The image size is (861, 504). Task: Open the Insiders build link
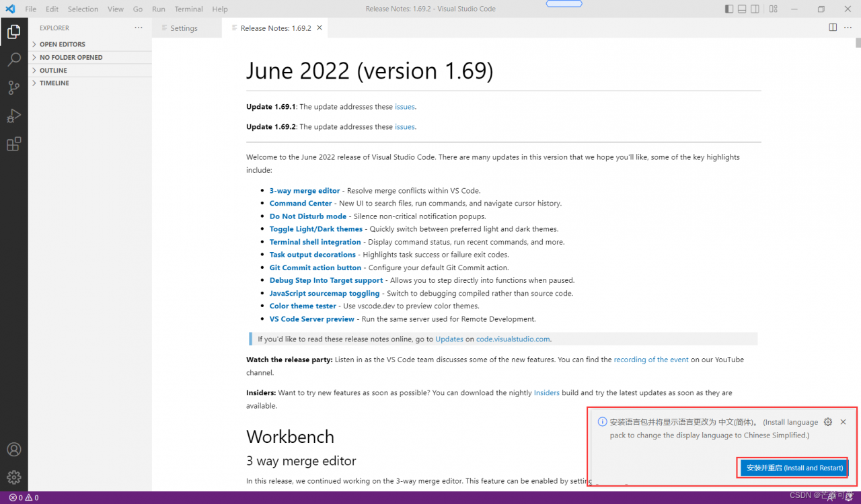click(x=547, y=393)
